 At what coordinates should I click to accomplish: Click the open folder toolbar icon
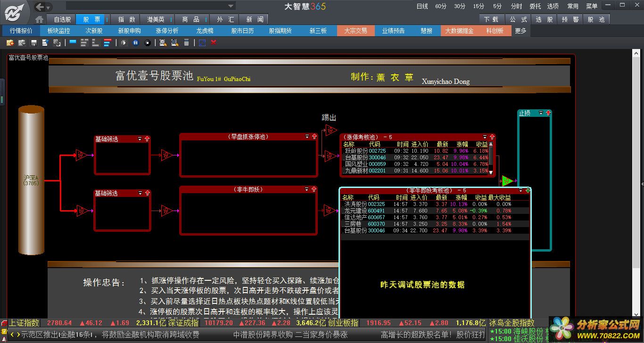coord(22,42)
